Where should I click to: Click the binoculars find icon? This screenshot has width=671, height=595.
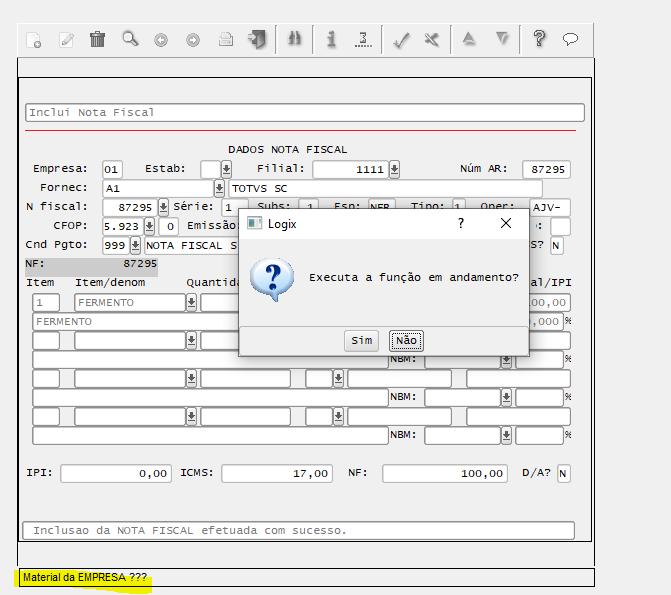coord(294,39)
